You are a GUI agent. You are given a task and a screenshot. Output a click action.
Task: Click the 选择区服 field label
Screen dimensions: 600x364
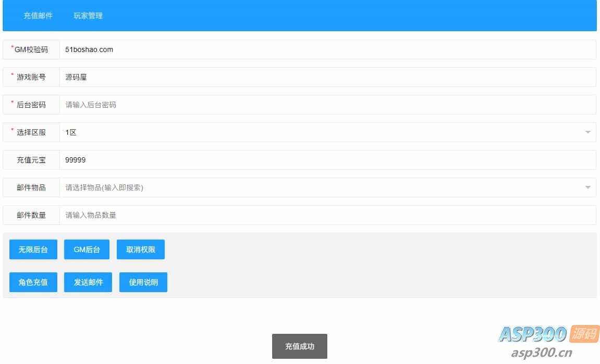31,132
